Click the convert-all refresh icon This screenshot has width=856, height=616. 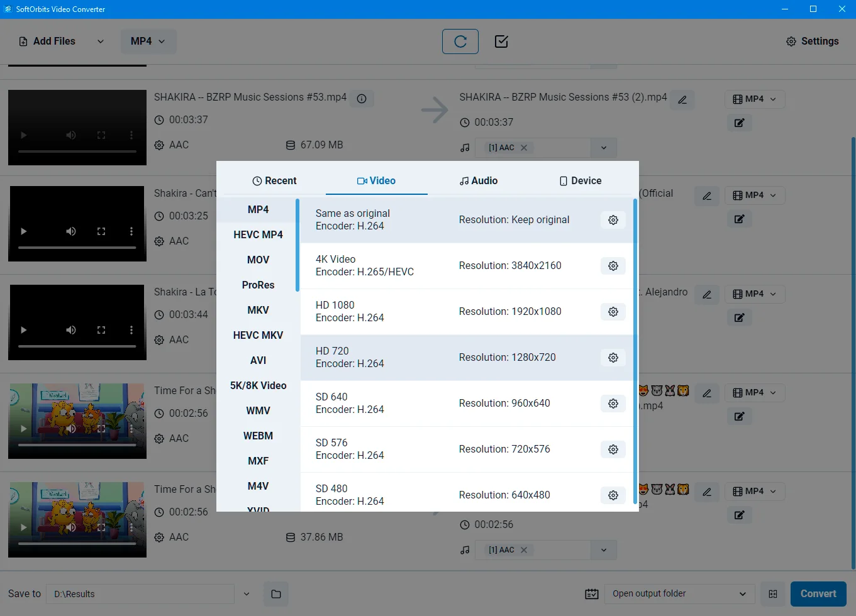[460, 41]
